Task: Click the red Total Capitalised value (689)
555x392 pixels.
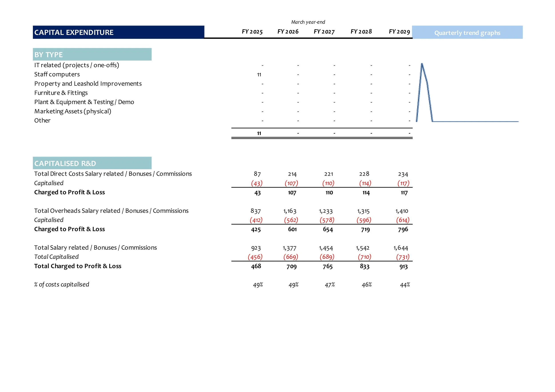Action: point(327,257)
